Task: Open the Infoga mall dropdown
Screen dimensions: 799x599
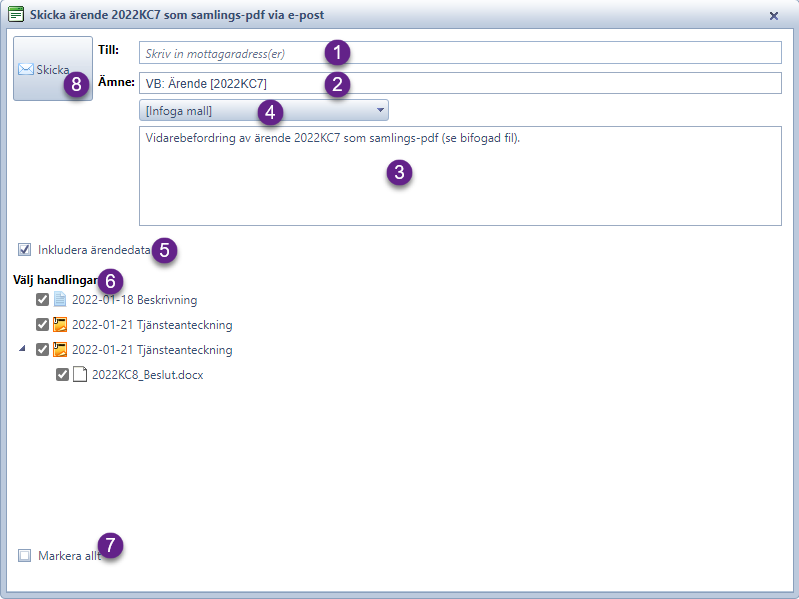Action: [263, 111]
